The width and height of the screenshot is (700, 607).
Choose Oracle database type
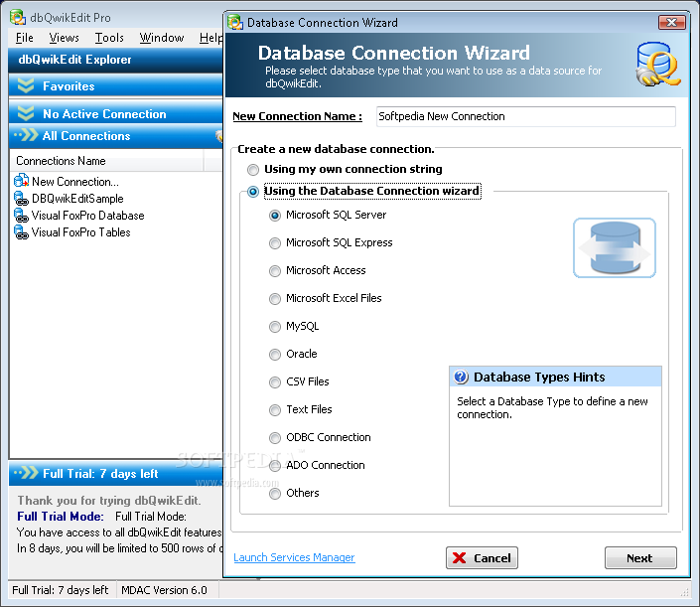275,355
